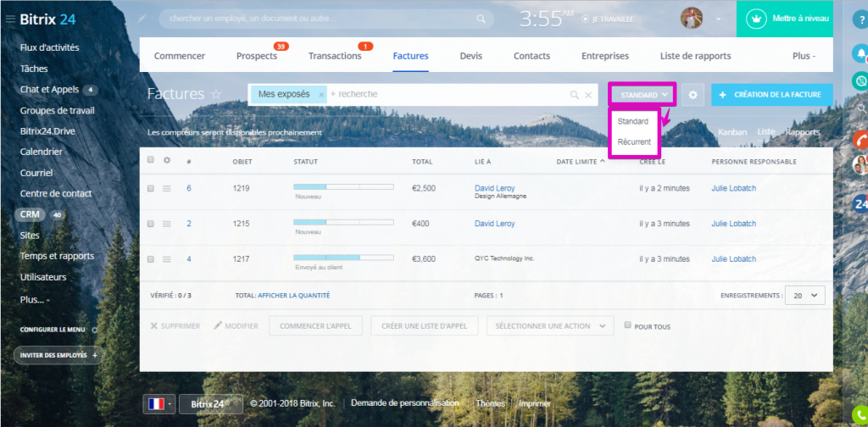Switch to the Prospects tab

click(257, 56)
